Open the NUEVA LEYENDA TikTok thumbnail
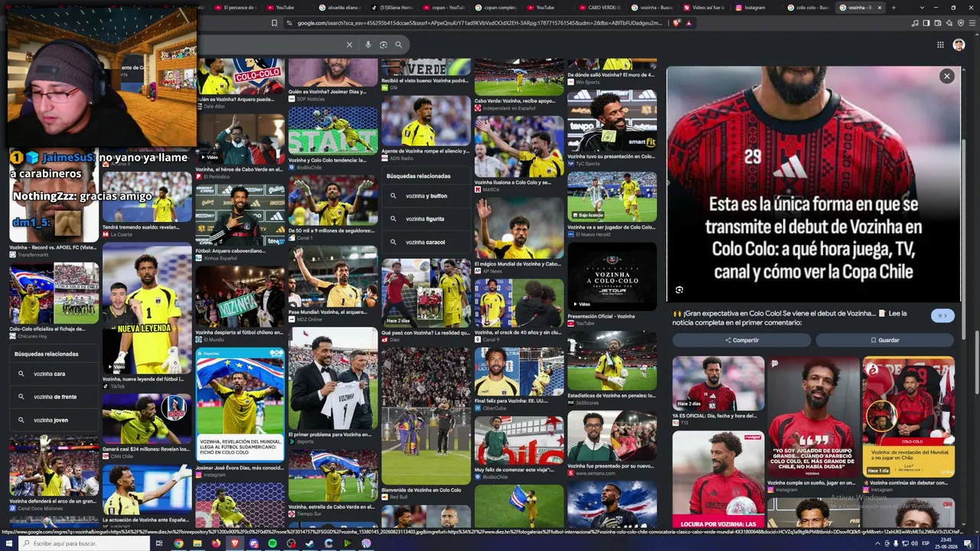The image size is (980, 551). coord(147,310)
